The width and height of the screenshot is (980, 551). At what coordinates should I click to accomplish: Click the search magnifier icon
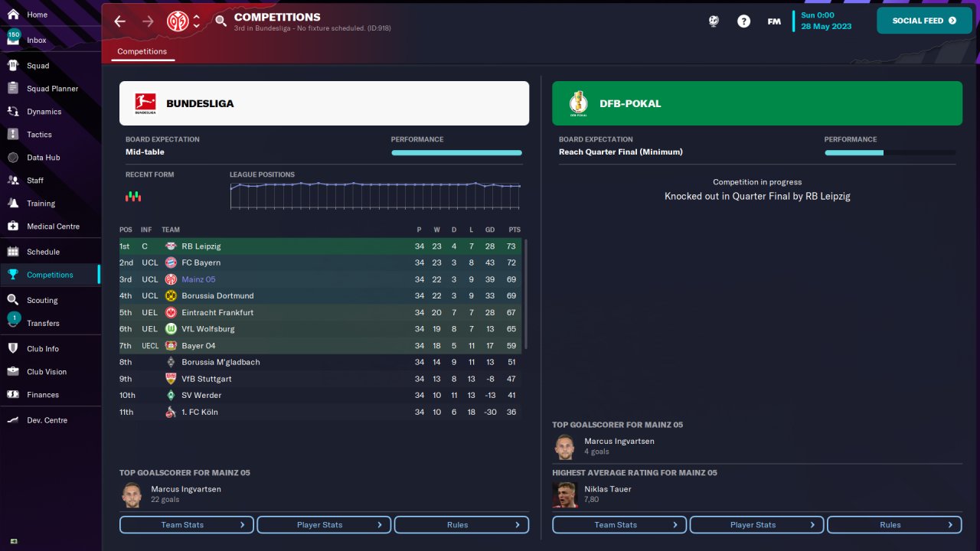click(x=220, y=21)
